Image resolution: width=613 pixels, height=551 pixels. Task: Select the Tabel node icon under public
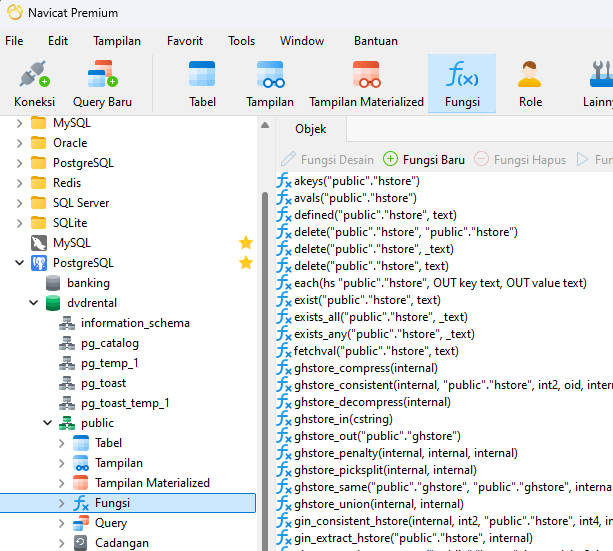coord(81,443)
